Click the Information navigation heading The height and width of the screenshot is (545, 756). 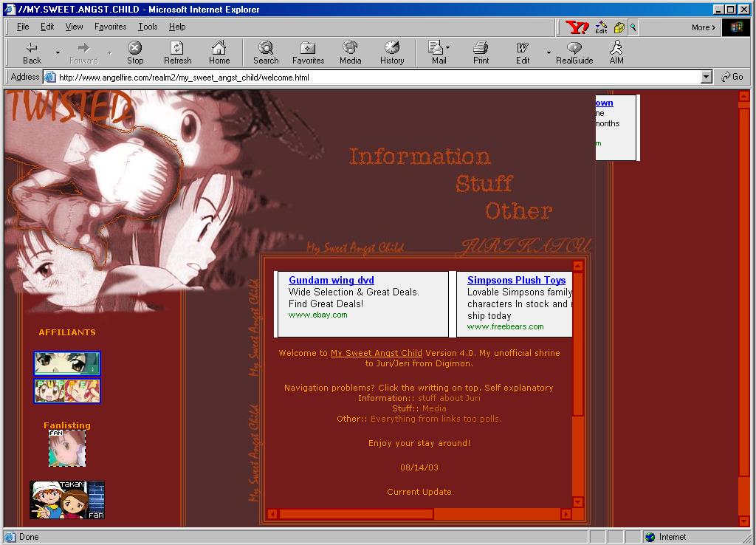tap(419, 157)
